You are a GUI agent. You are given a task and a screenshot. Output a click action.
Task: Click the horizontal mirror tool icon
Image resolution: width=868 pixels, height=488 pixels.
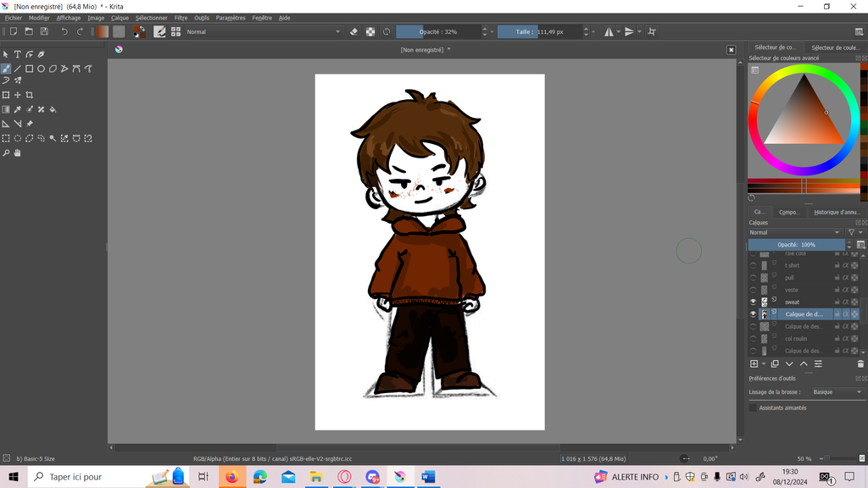tap(609, 31)
